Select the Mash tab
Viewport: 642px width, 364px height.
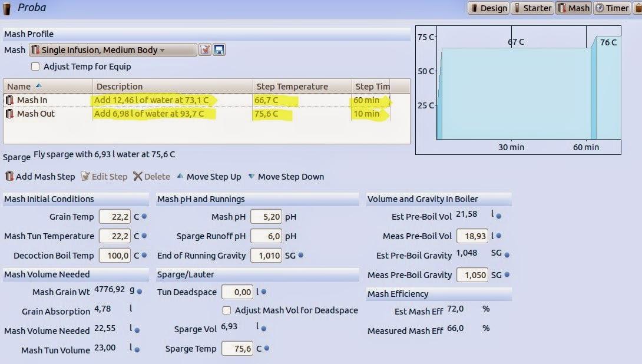(574, 8)
